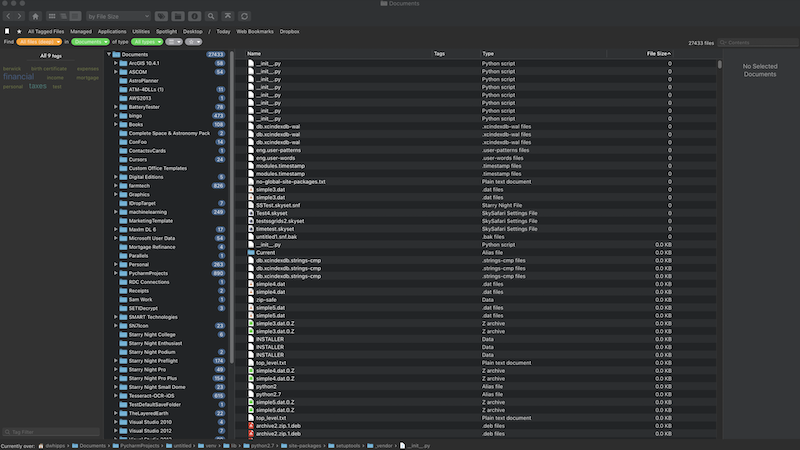Click the magnifying glass search icon
The height and width of the screenshot is (450, 800).
(x=211, y=17)
